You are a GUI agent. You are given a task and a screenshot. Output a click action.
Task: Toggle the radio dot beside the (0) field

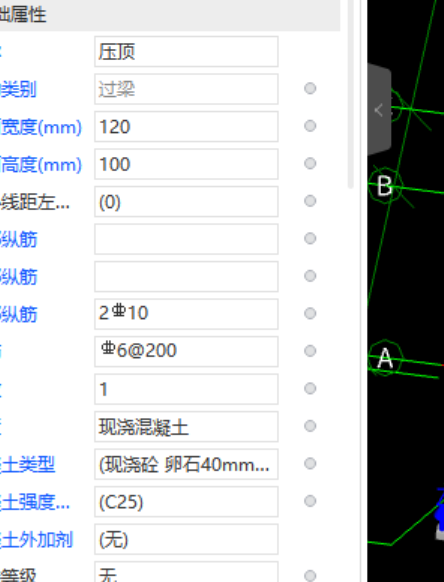click(310, 201)
